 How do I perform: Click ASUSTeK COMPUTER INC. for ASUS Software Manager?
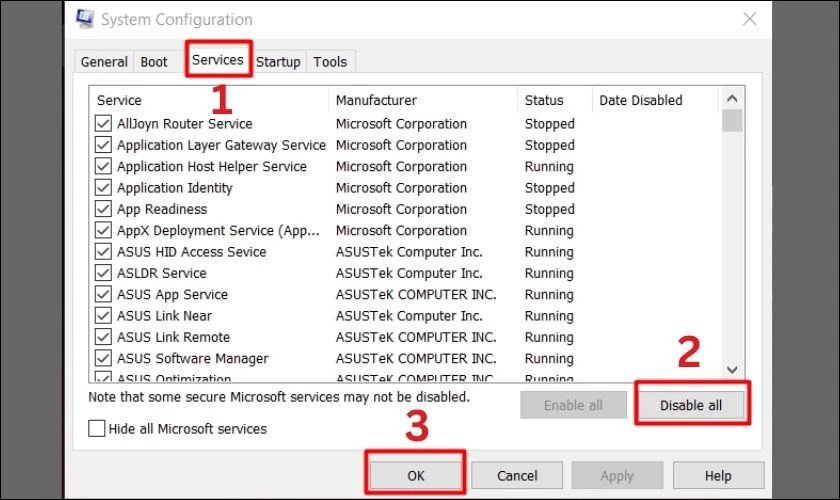tap(416, 359)
